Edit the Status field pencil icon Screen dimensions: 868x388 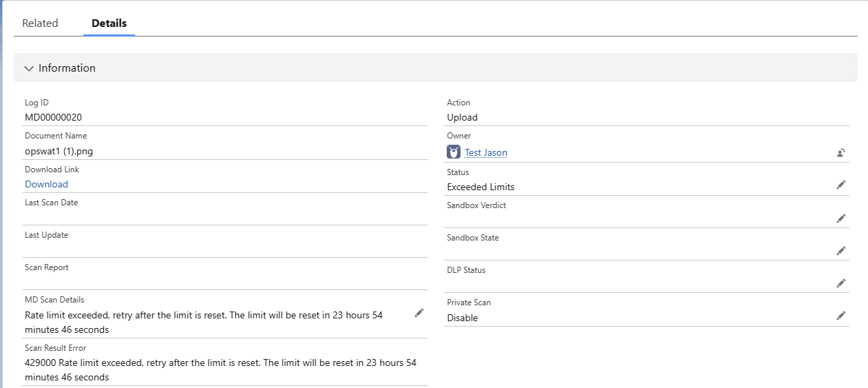(840, 185)
